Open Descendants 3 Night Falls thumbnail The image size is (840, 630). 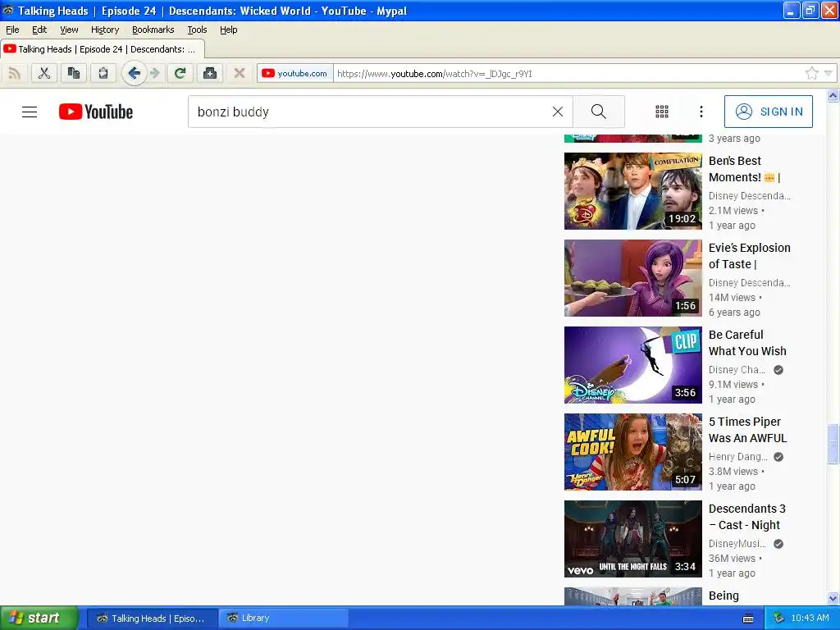[632, 539]
